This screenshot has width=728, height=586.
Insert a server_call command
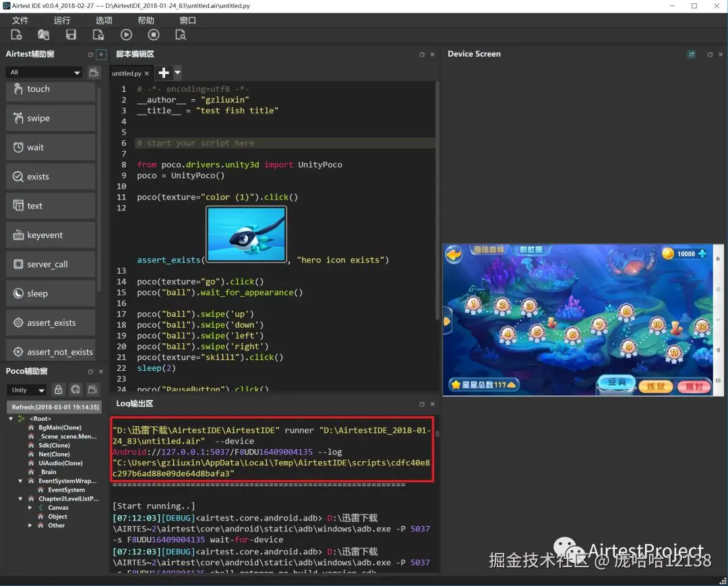(x=51, y=264)
